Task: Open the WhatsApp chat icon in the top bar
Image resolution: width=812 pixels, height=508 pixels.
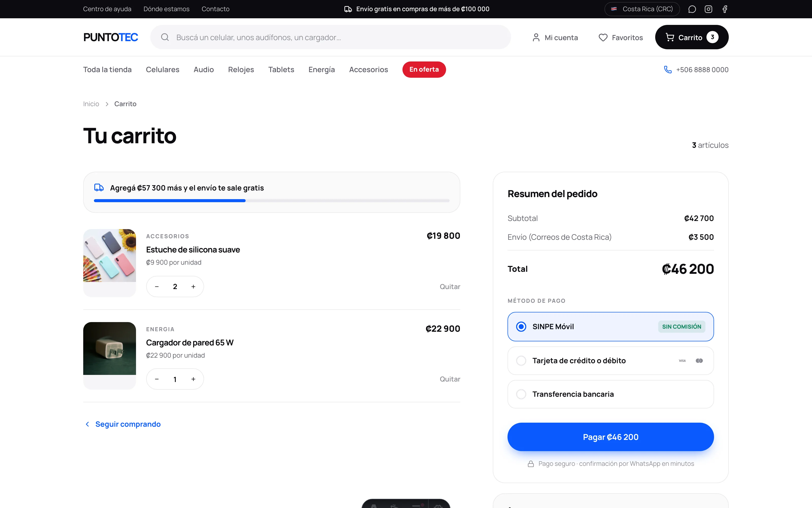Action: coord(692,9)
